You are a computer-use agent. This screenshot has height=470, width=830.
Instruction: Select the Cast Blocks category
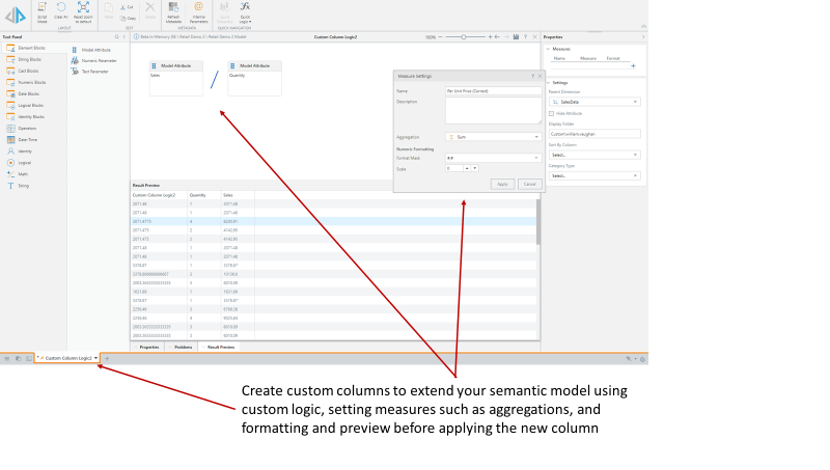pos(33,71)
